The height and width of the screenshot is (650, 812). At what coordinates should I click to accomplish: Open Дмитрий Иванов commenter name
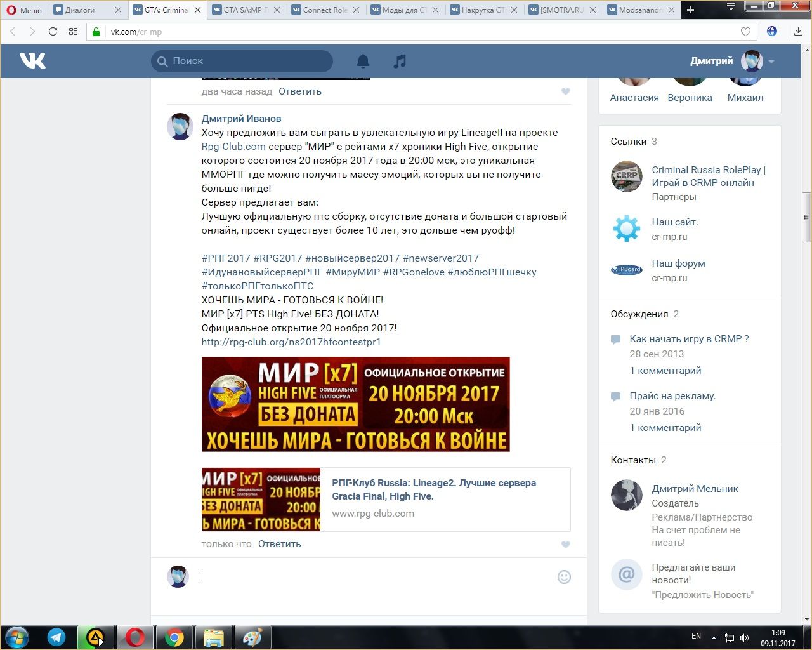tap(241, 119)
